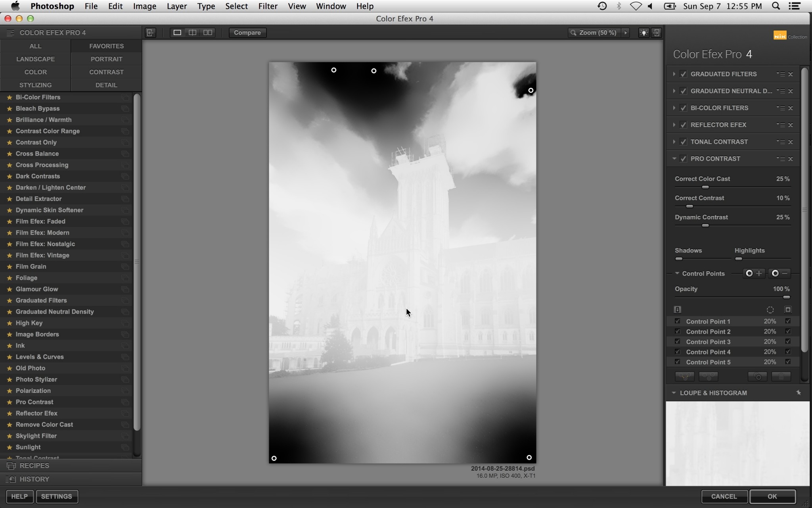Select the top-right control point on image
The width and height of the screenshot is (812, 508).
pyautogui.click(x=531, y=90)
